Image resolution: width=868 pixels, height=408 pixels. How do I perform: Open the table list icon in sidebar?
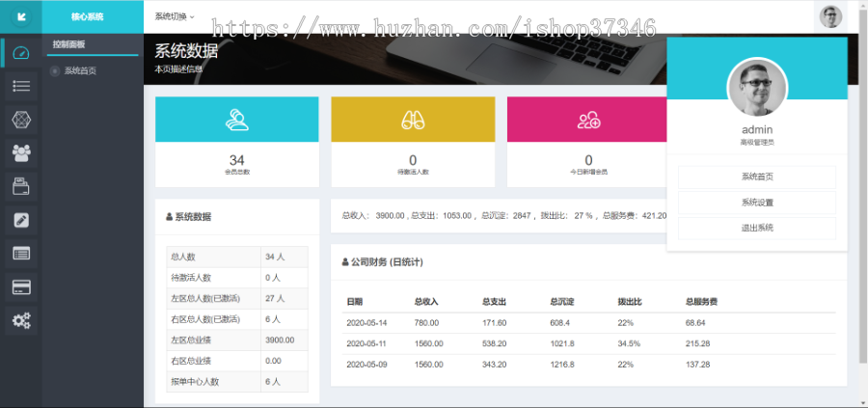coord(21,254)
